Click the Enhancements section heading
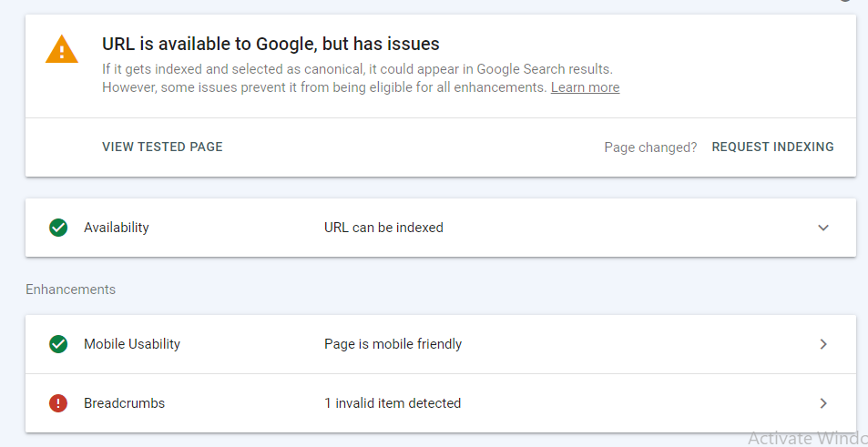Image resolution: width=868 pixels, height=447 pixels. click(70, 290)
